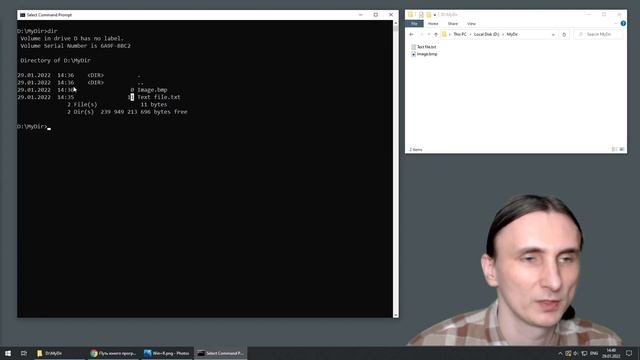The height and width of the screenshot is (360, 640).
Task: Click 'Directory of D:\MyDir' line in Command Prompt
Action: click(56, 60)
